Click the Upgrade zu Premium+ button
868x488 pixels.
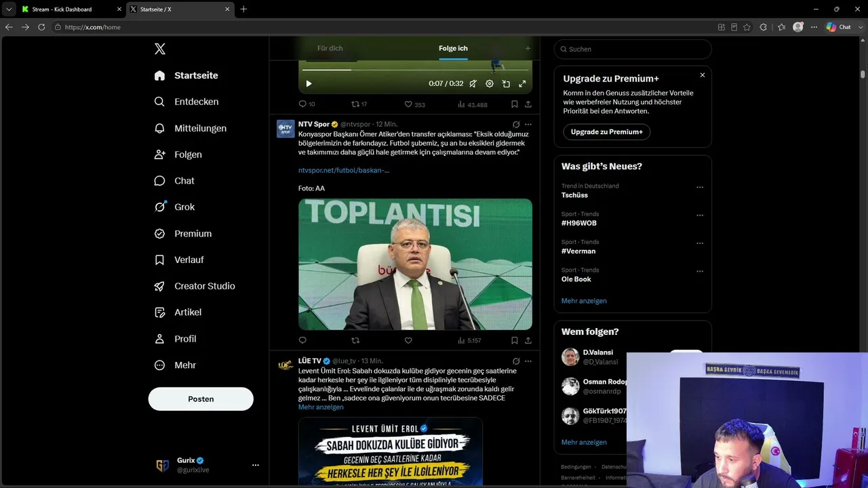pos(606,131)
